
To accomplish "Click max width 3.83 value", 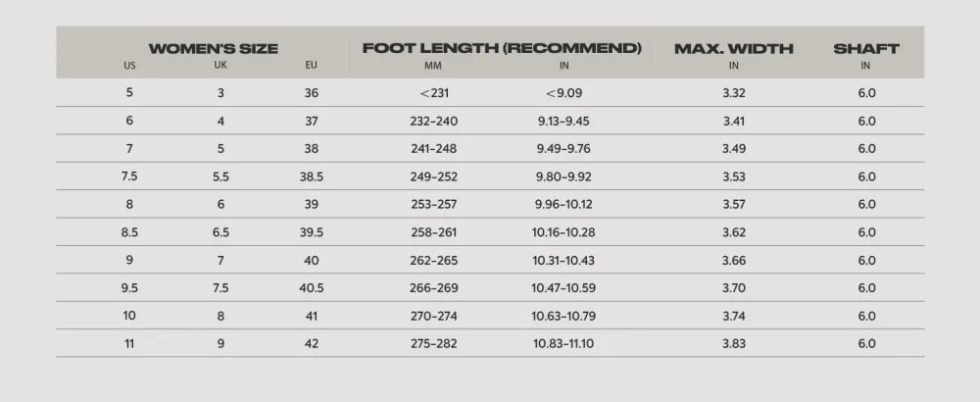I will 734,344.
